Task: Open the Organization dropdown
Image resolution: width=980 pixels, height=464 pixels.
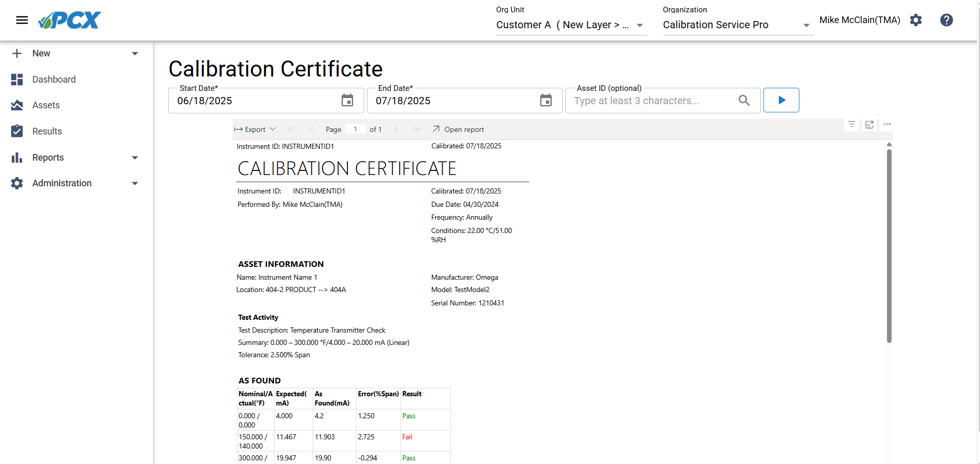Action: point(738,25)
